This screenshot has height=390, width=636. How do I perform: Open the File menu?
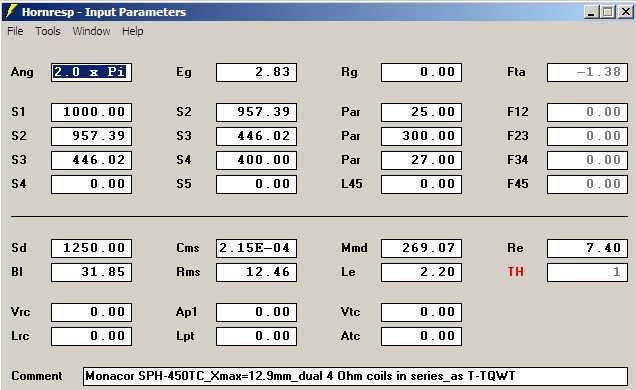(x=15, y=31)
